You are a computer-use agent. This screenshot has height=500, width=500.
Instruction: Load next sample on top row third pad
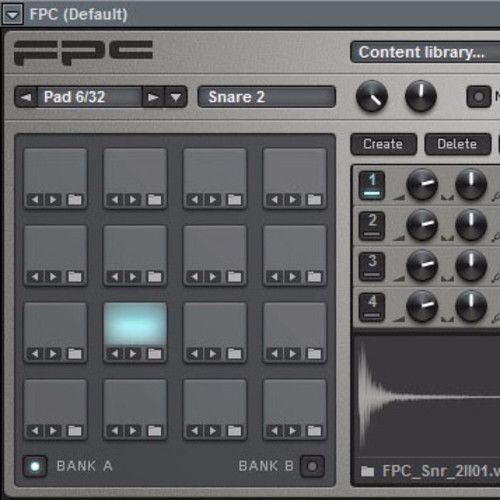click(x=213, y=200)
